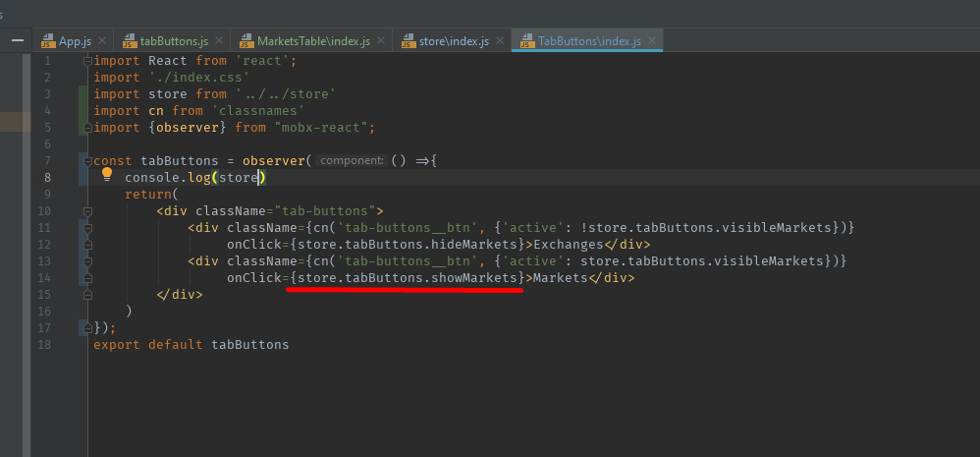Screen dimensions: 980x457
Task: Close the tabButtons.js tab
Action: [219, 40]
